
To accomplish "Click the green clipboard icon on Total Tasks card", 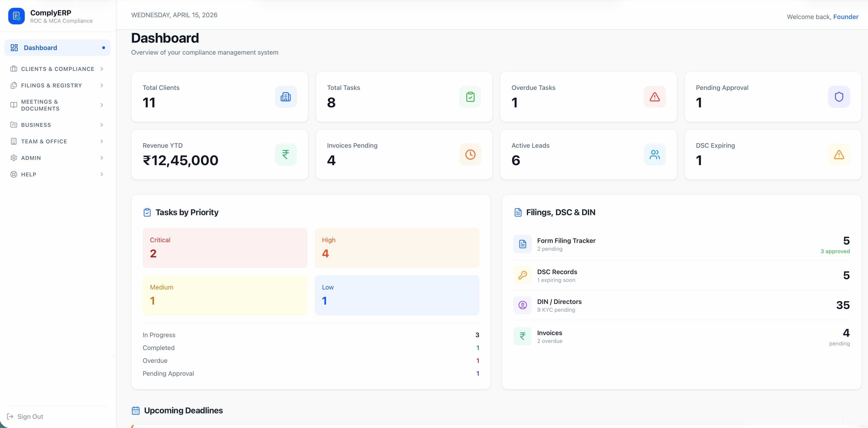I will pos(470,97).
